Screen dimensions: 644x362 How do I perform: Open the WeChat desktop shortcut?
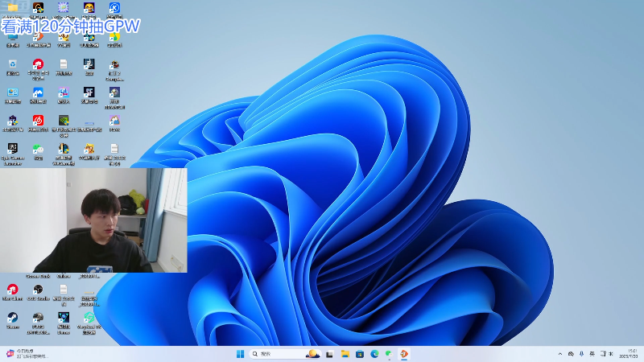(38, 148)
